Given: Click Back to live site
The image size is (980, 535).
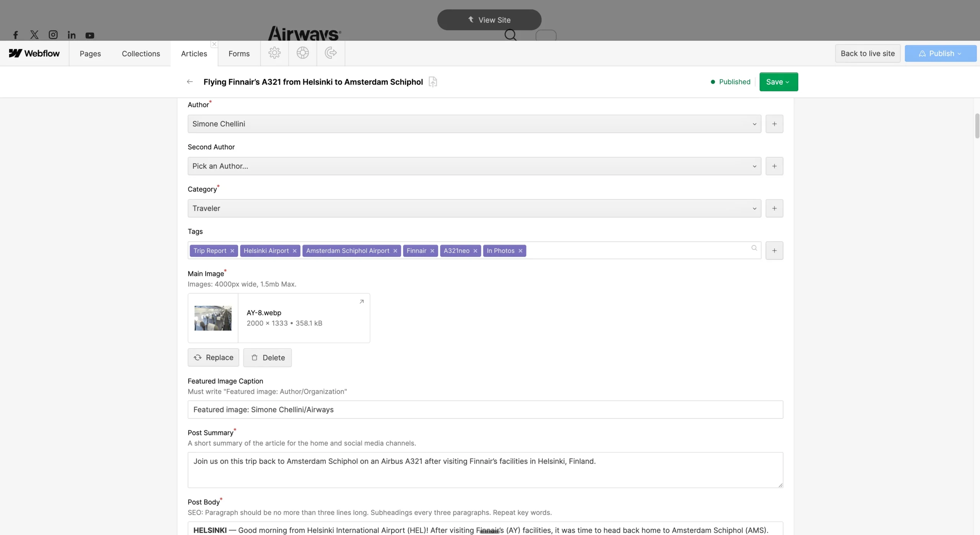Looking at the screenshot, I should pyautogui.click(x=867, y=54).
